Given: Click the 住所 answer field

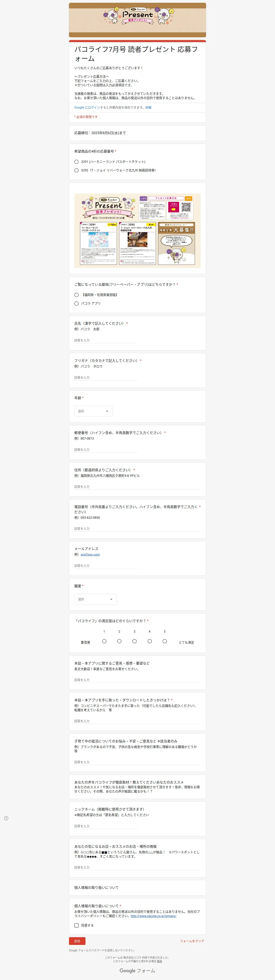Looking at the screenshot, I should coord(137,487).
